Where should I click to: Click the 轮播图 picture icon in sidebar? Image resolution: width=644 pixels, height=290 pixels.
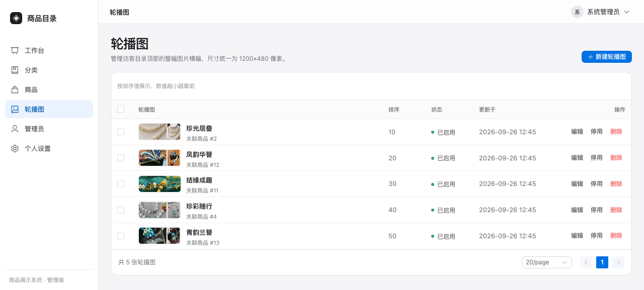coord(15,110)
